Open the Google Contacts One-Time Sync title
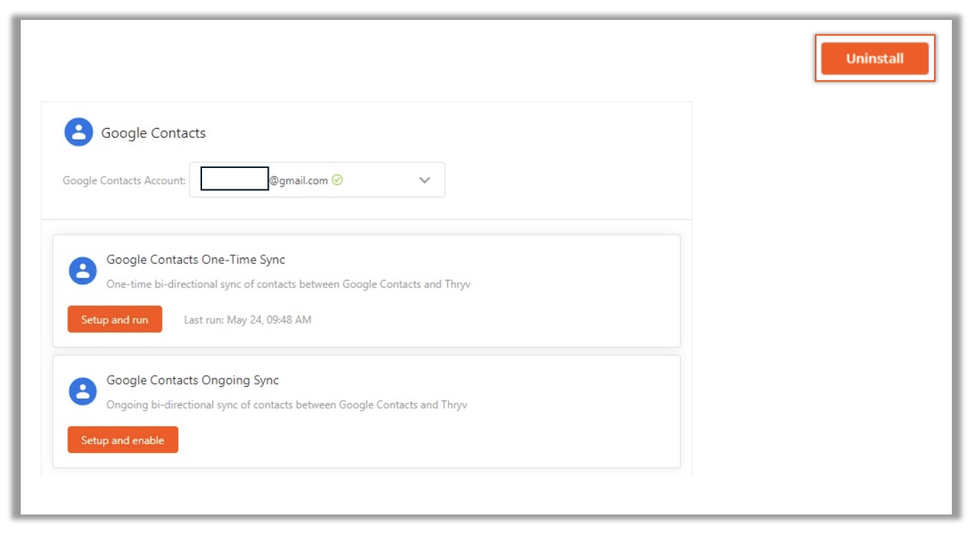980x533 pixels. (x=195, y=260)
